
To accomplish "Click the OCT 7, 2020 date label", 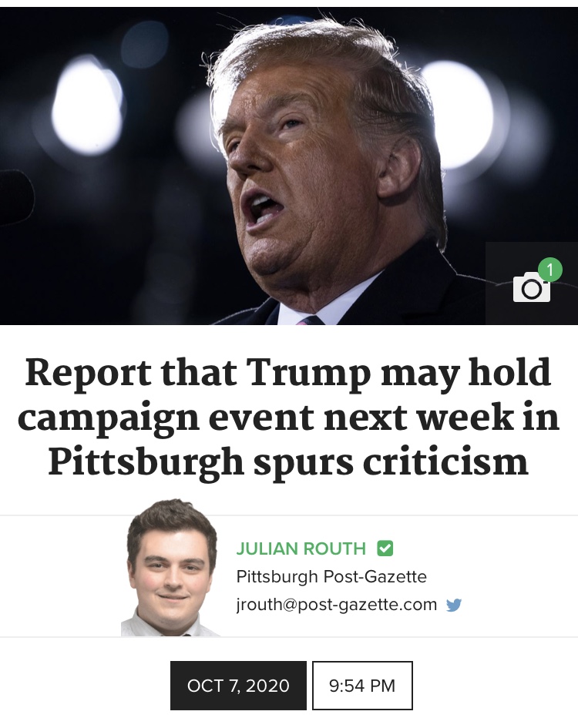I will 238,686.
